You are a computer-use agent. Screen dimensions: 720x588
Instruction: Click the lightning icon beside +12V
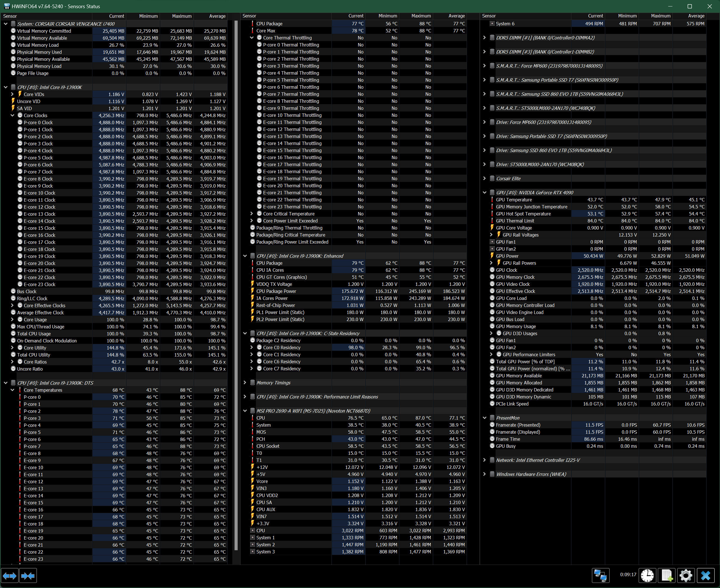tap(252, 467)
